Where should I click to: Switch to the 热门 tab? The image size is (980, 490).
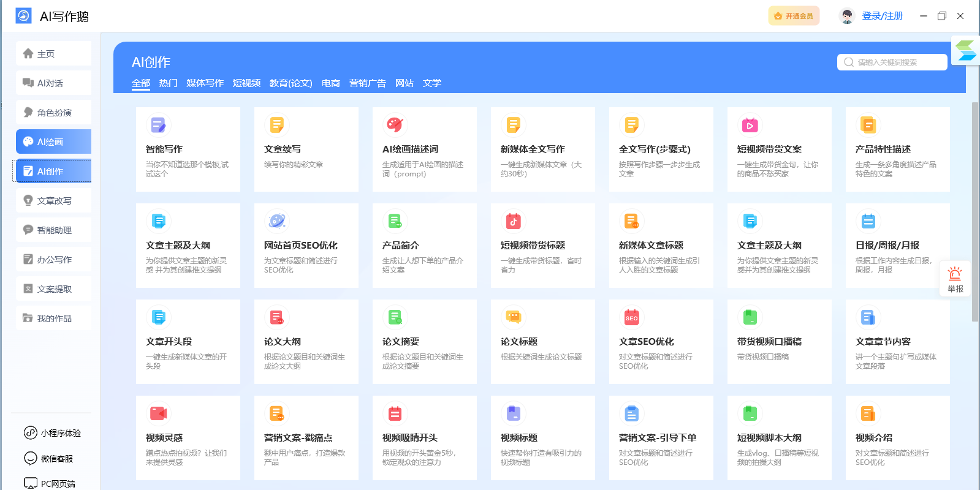(169, 83)
